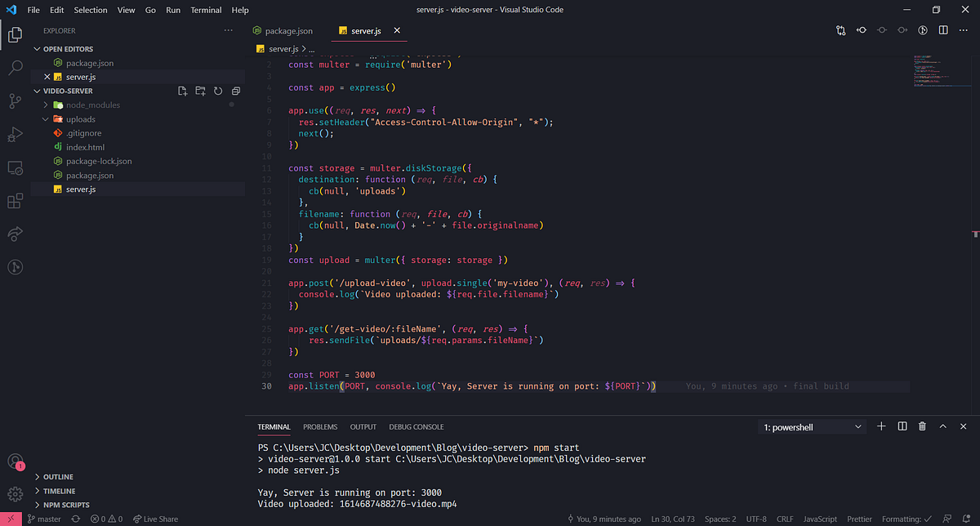Open the PROBLEMS panel tab

(320, 426)
